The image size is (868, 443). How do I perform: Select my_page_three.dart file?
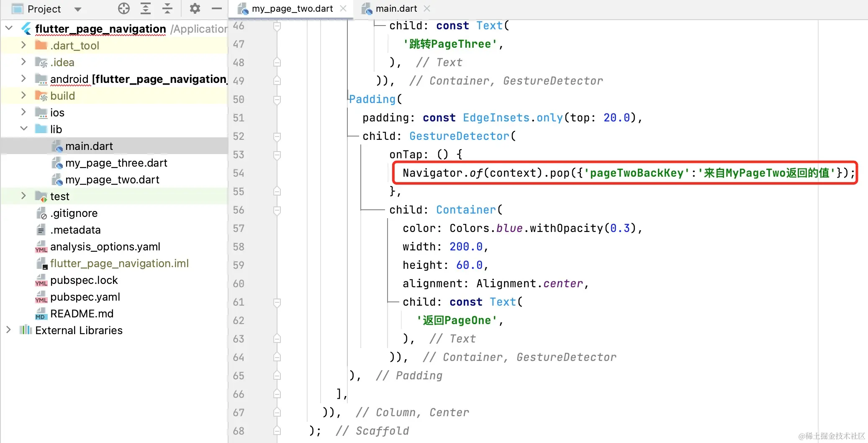(x=116, y=163)
